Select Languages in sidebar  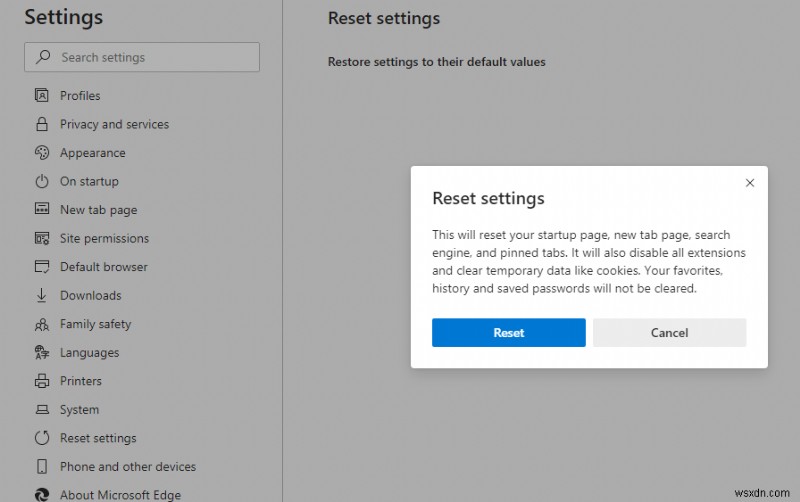click(x=89, y=353)
